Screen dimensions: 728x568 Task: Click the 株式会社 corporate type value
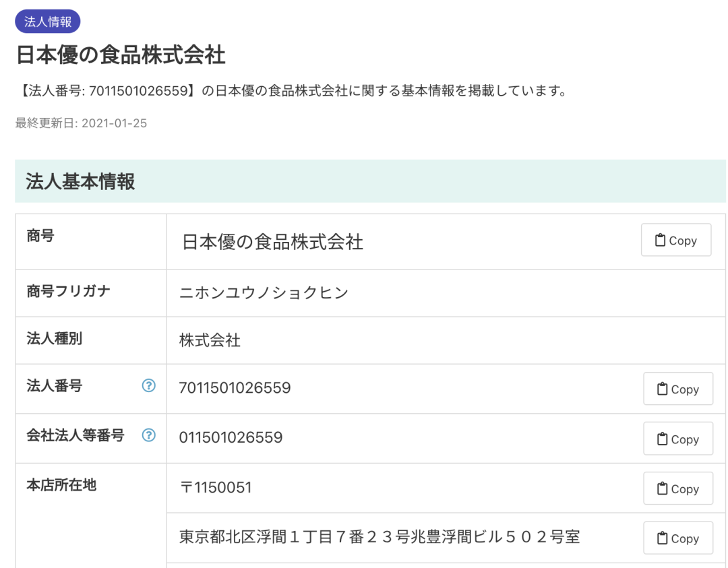click(210, 340)
